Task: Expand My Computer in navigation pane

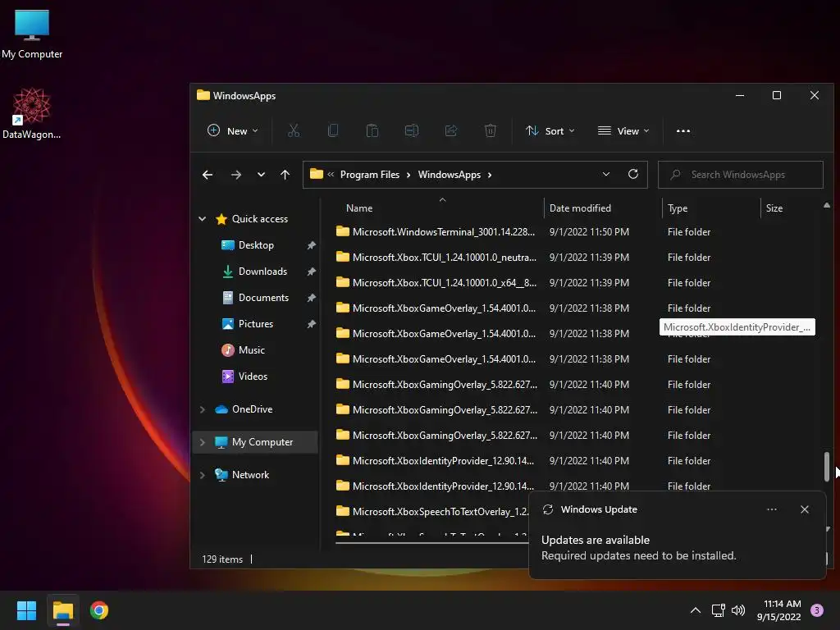Action: click(x=202, y=442)
